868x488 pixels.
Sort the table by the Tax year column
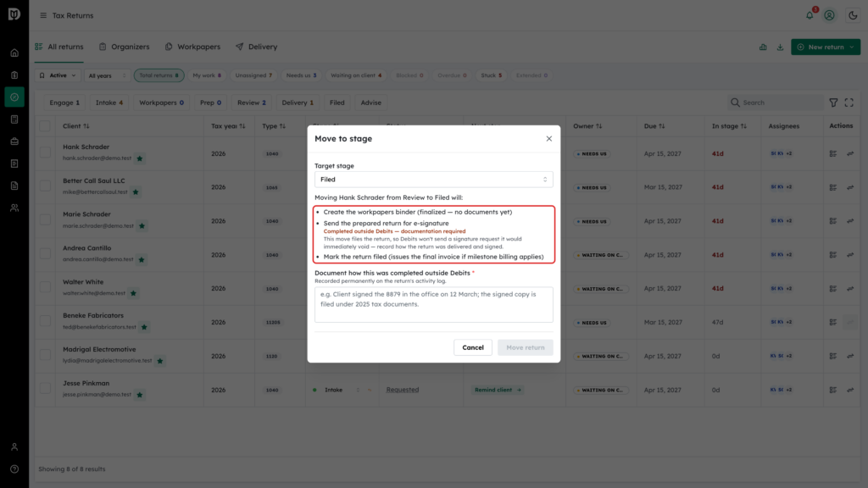[x=228, y=126]
